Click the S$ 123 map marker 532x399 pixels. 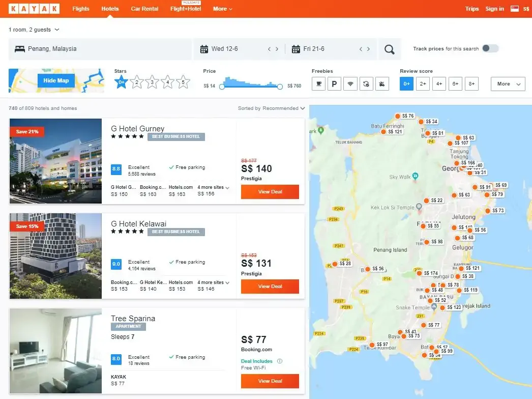(451, 307)
